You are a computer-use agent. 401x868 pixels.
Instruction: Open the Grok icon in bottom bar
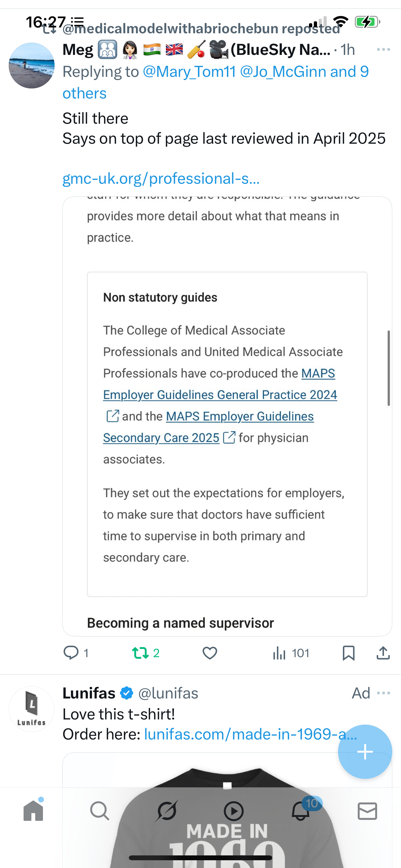167,811
